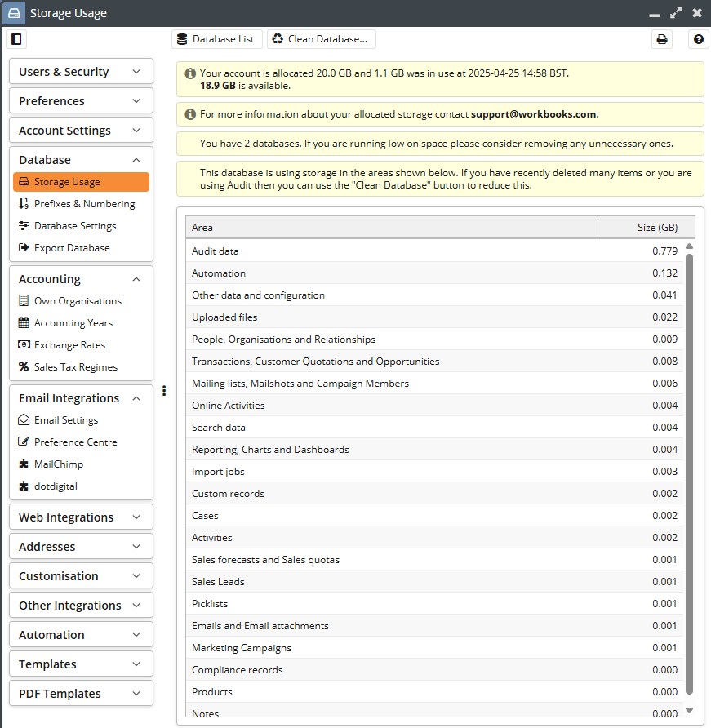Expand the Account Settings section
This screenshot has width=711, height=728.
[82, 131]
